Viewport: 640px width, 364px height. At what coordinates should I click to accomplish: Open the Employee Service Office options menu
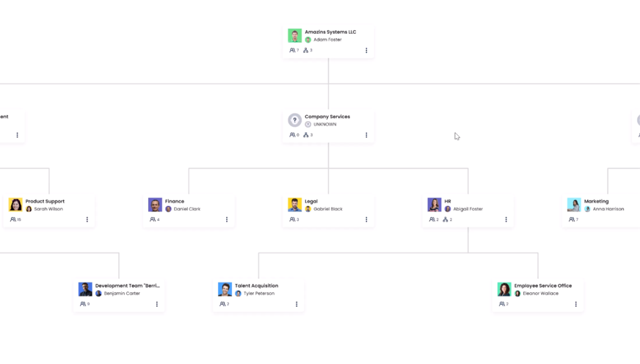coord(575,304)
